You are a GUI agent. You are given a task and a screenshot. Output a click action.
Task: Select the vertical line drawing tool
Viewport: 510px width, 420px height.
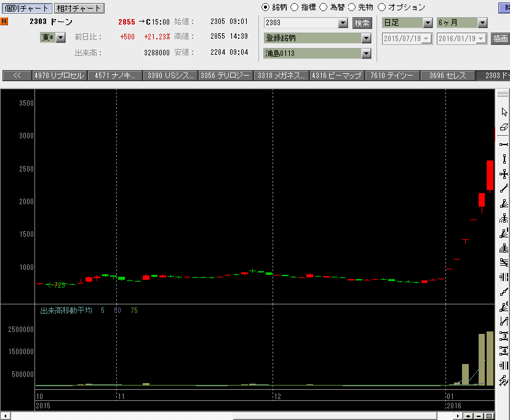click(x=504, y=159)
